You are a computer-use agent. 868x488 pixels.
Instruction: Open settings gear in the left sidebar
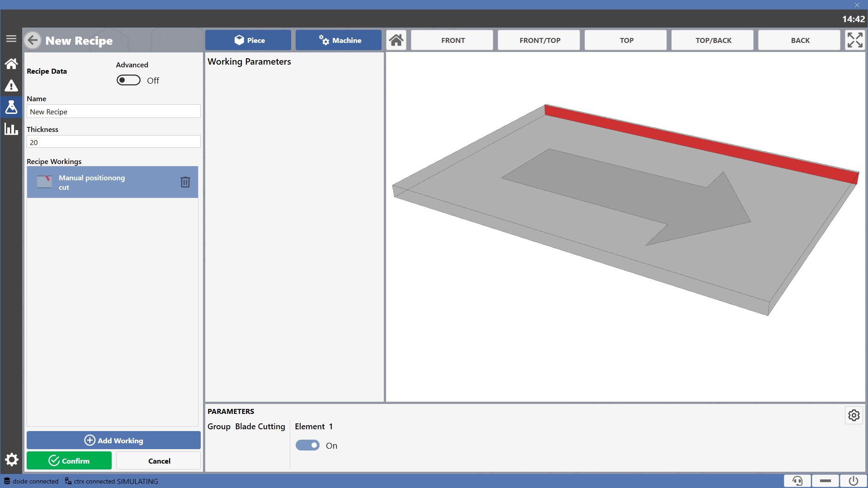(11, 460)
